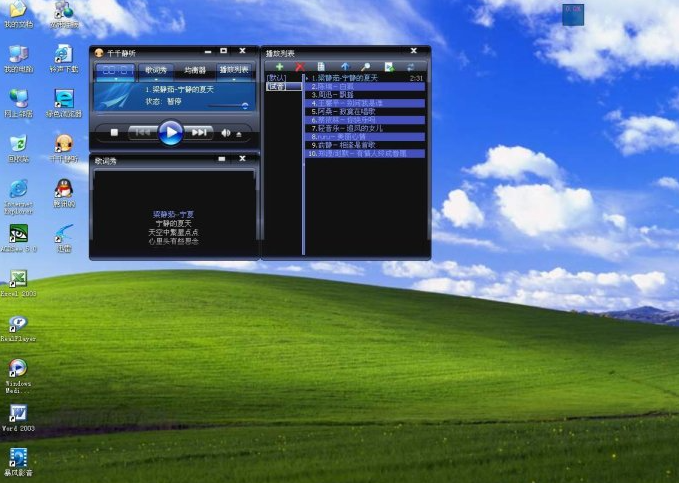Add files with the green plus icon
This screenshot has height=483, width=679.
click(279, 66)
